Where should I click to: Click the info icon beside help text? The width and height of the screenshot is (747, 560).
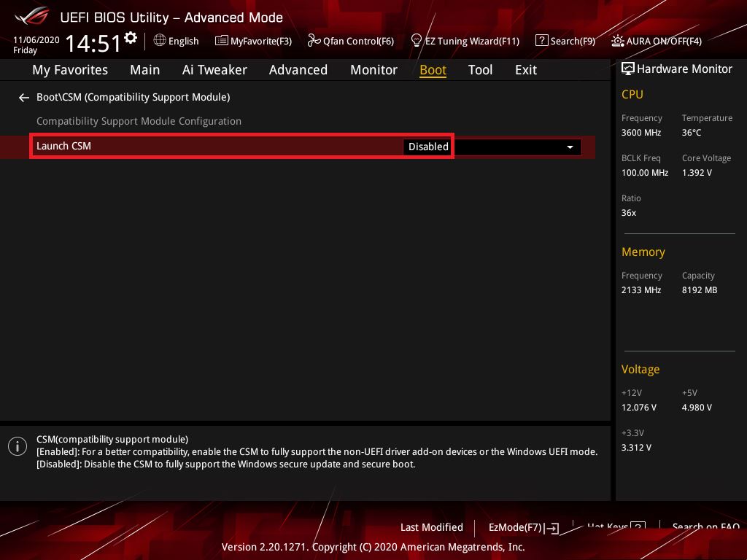click(18, 447)
